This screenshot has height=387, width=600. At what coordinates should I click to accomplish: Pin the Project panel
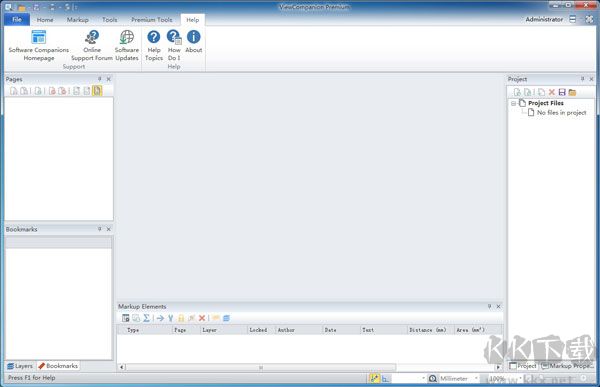582,79
